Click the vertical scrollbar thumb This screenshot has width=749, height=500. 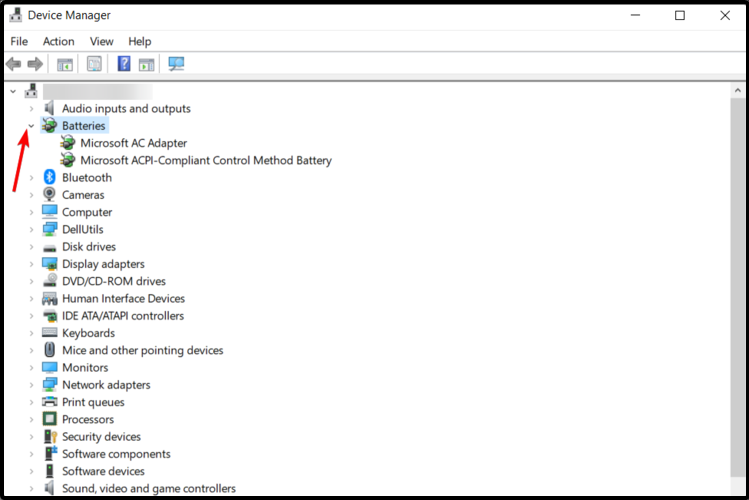(x=738, y=287)
